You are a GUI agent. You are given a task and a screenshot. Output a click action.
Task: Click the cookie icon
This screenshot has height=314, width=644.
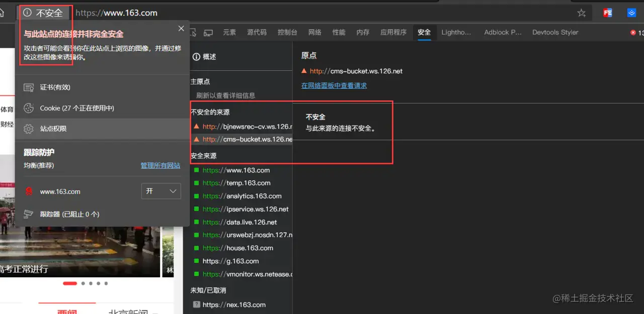click(29, 108)
